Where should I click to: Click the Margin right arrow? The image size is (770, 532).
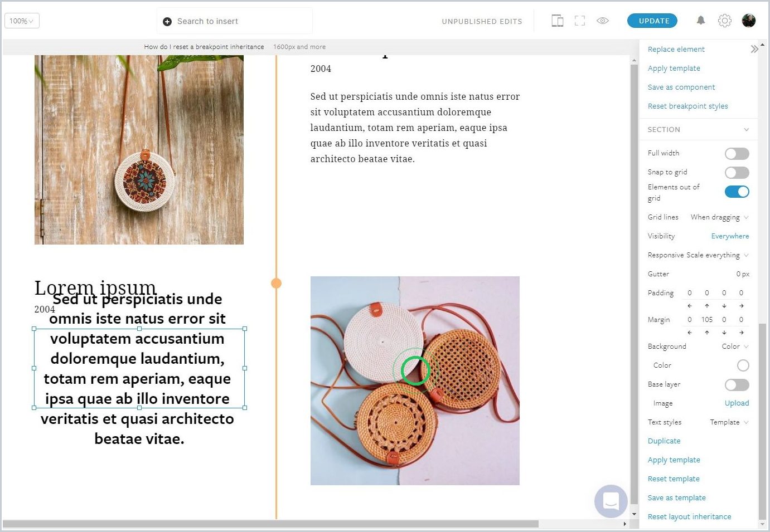742,333
